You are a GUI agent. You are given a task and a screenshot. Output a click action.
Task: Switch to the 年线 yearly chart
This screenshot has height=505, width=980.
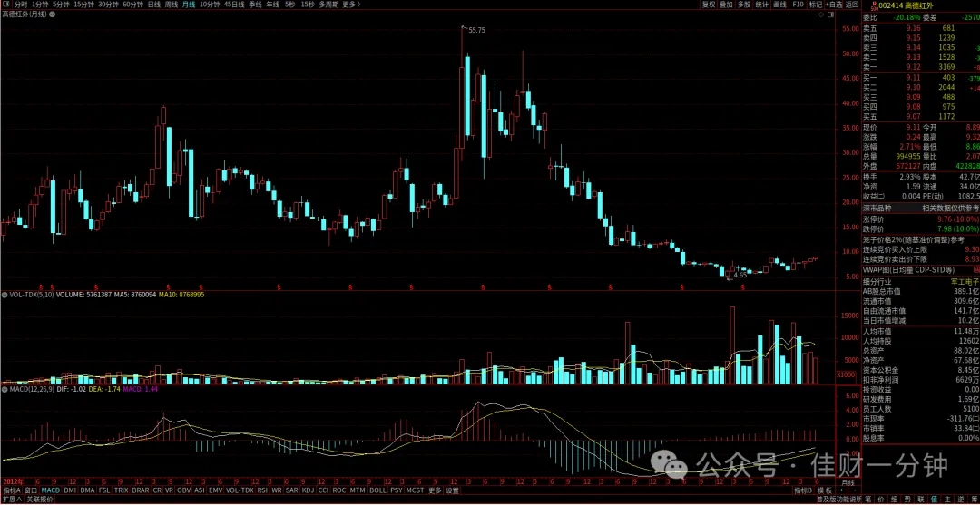pyautogui.click(x=272, y=4)
